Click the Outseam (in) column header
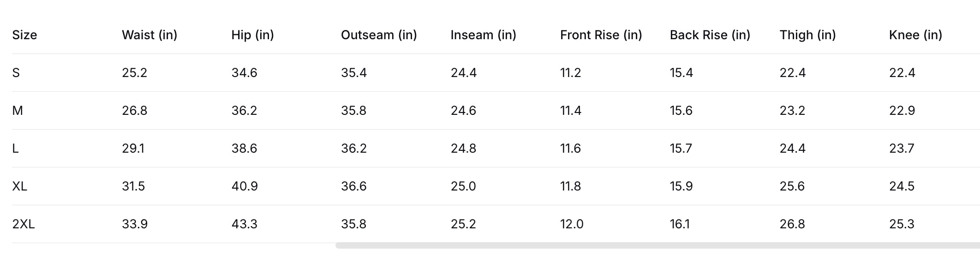The height and width of the screenshot is (262, 980). [379, 35]
